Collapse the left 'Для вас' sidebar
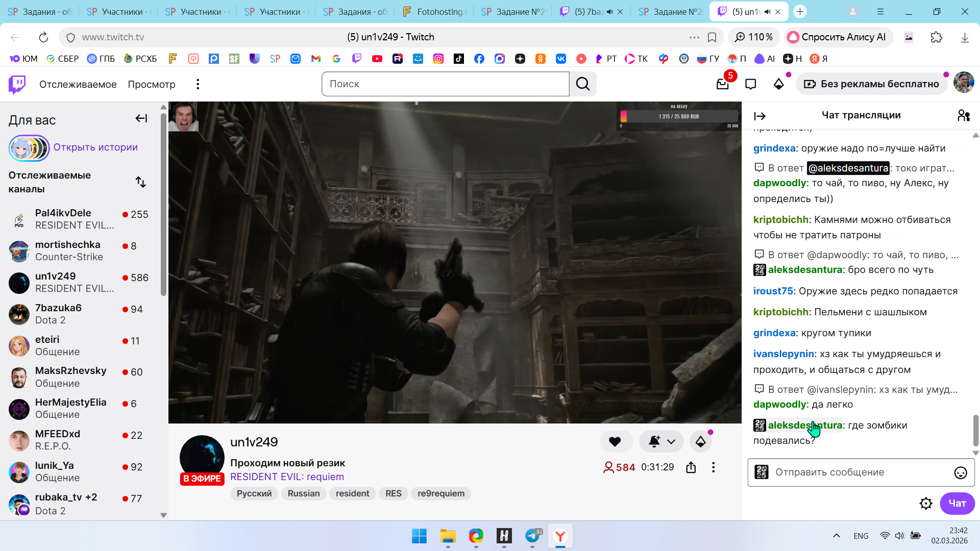 [x=141, y=119]
